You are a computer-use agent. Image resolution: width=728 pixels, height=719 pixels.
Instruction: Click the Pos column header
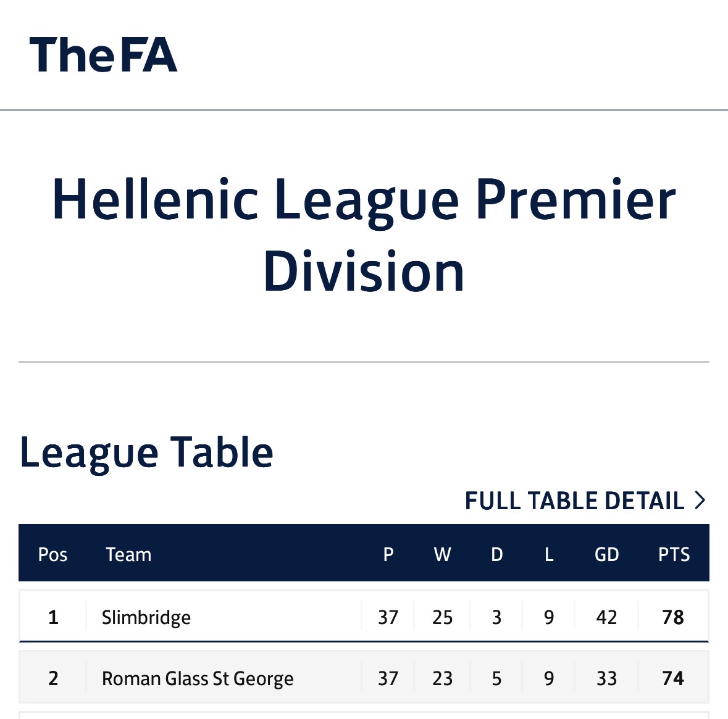coord(52,554)
